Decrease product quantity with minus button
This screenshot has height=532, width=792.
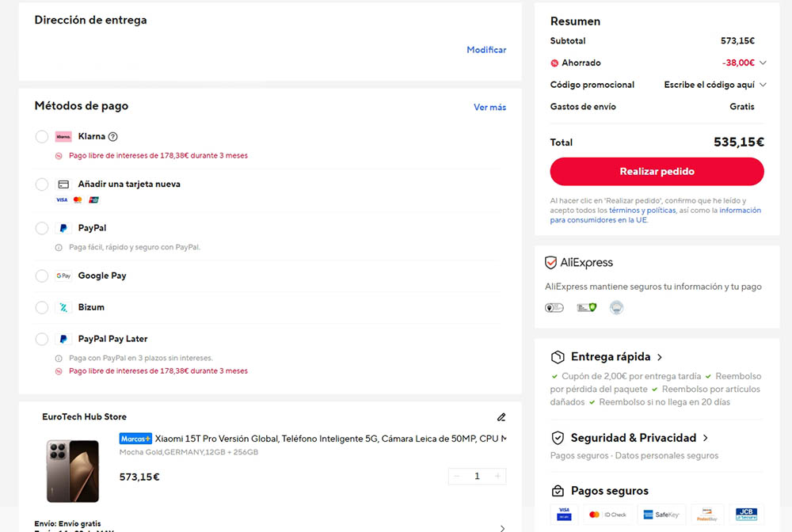point(457,476)
